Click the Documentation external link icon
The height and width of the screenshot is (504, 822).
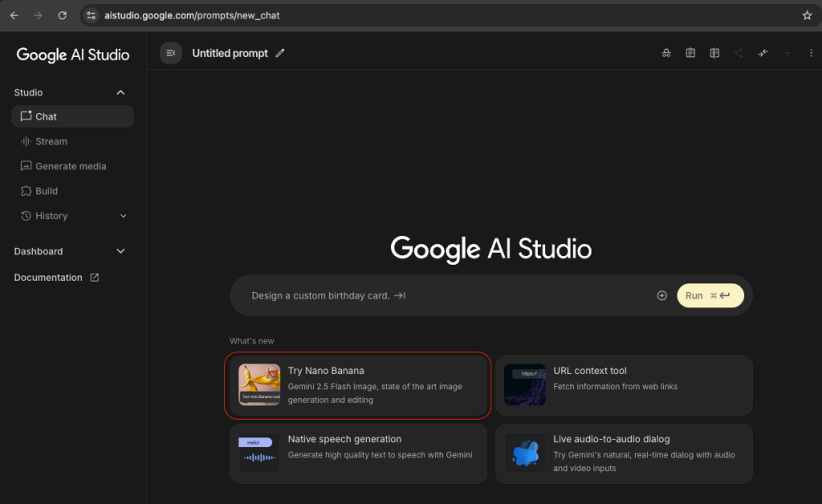pyautogui.click(x=95, y=277)
